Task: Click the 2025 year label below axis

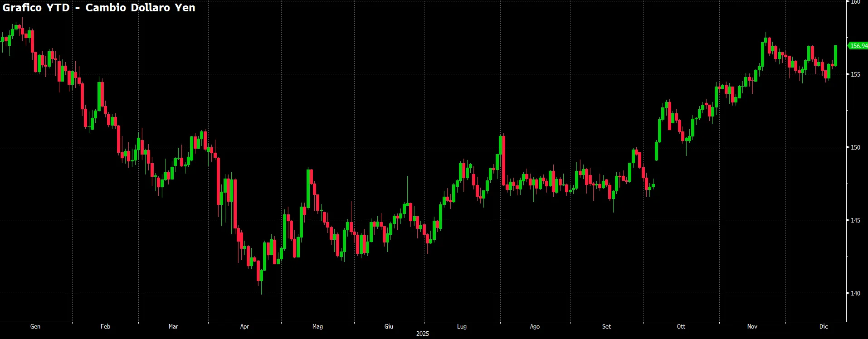Action: point(422,334)
